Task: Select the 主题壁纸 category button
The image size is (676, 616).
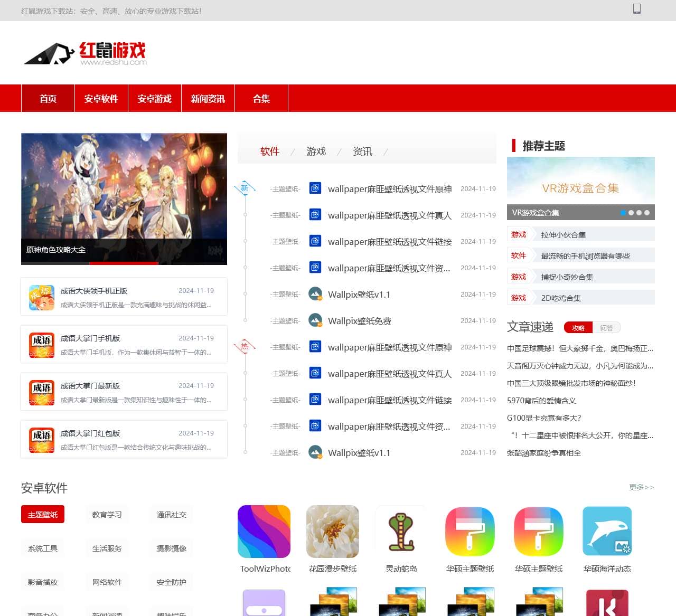Action: point(43,514)
